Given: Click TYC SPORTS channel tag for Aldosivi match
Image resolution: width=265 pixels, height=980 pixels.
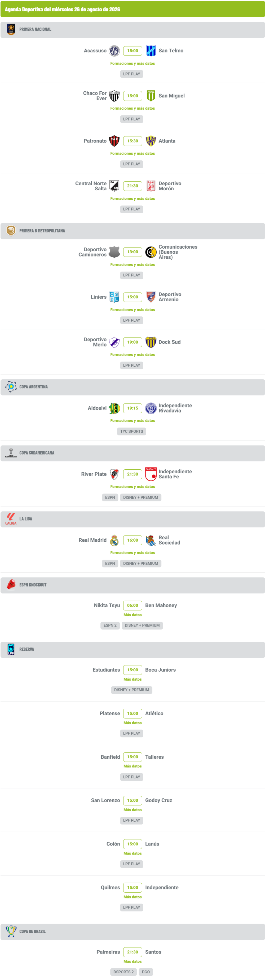Looking at the screenshot, I should click(x=132, y=431).
